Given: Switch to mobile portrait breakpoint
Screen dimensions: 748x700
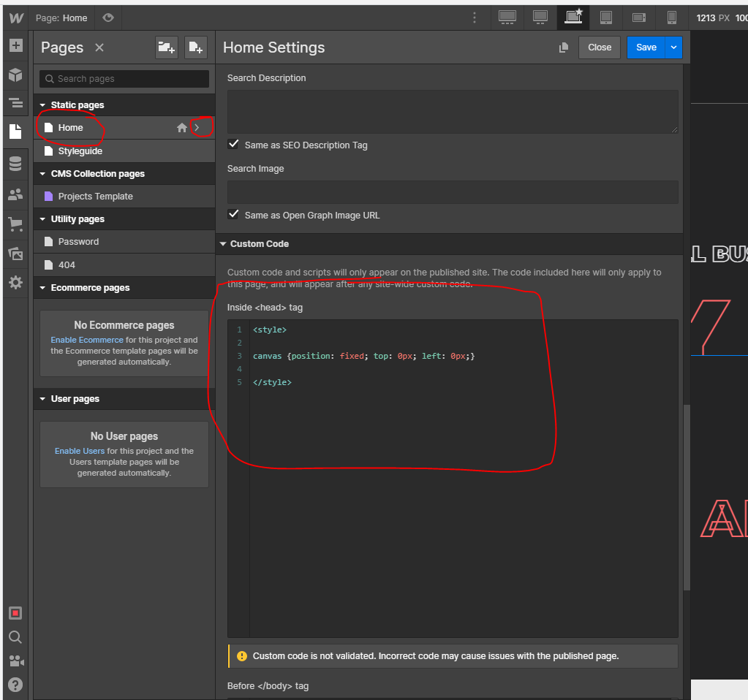Looking at the screenshot, I should tap(671, 18).
